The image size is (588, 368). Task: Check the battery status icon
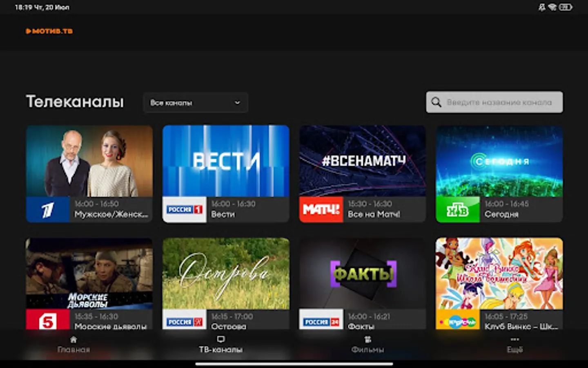tap(566, 7)
